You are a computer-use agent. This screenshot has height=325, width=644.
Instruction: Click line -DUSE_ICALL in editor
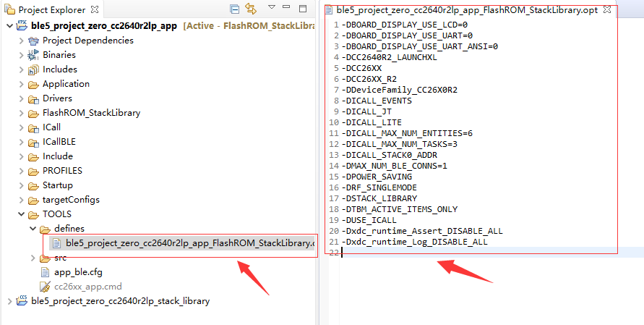point(369,220)
